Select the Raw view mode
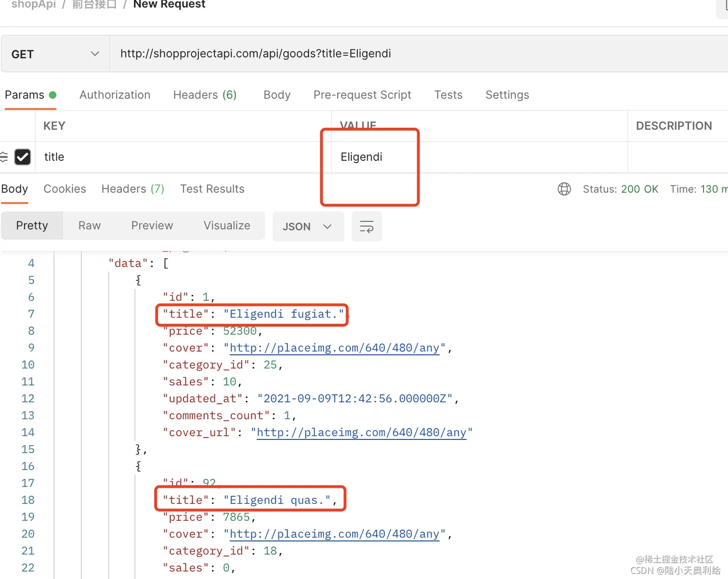 tap(90, 226)
